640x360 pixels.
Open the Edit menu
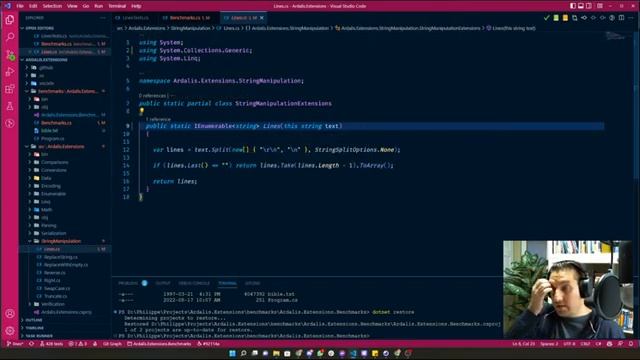(x=33, y=6)
